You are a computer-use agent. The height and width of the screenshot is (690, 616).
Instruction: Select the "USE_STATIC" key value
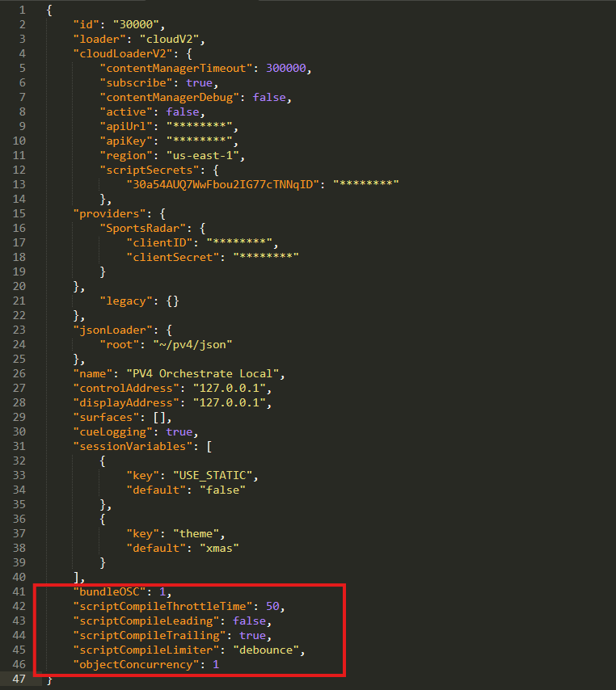tap(213, 476)
